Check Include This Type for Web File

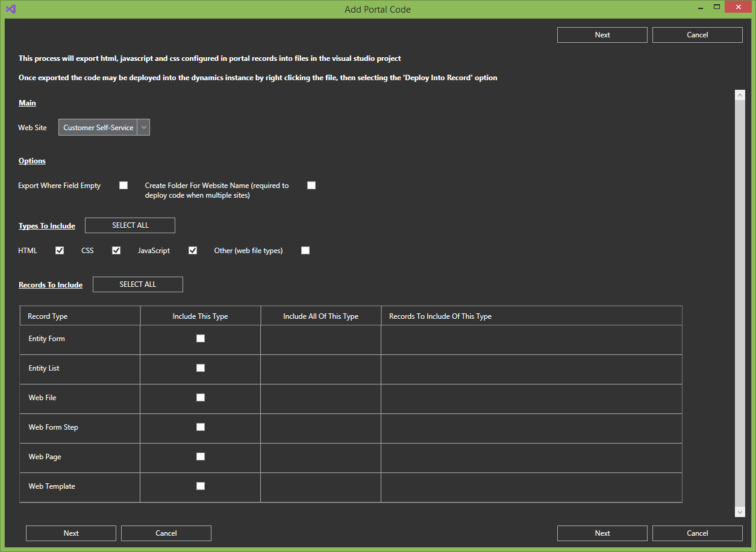(x=200, y=397)
